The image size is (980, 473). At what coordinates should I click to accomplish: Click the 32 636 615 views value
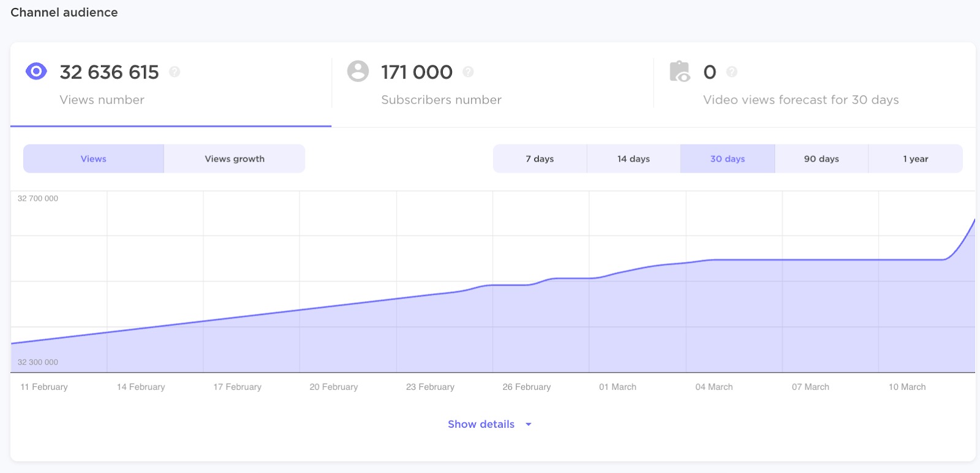(109, 72)
